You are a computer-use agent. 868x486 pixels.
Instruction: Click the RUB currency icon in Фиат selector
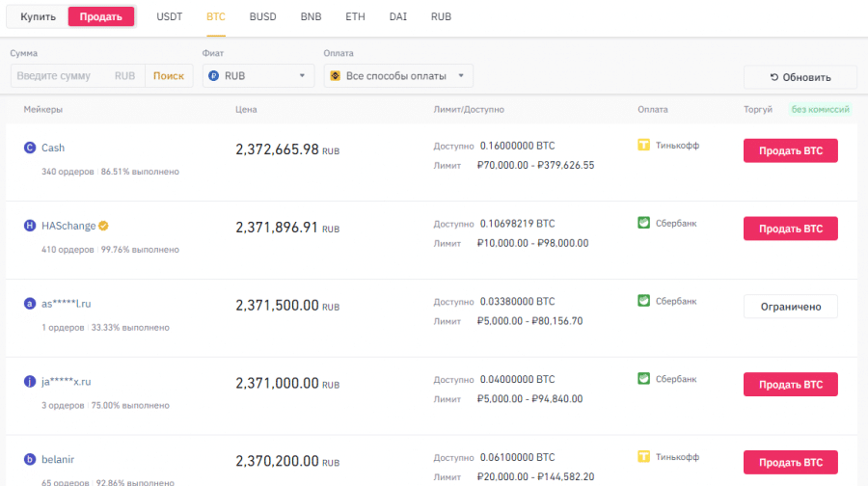214,76
